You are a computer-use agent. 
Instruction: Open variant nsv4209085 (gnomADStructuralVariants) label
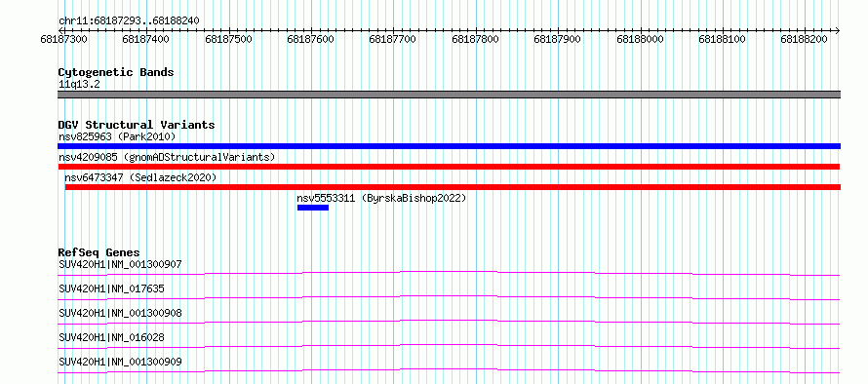point(167,157)
